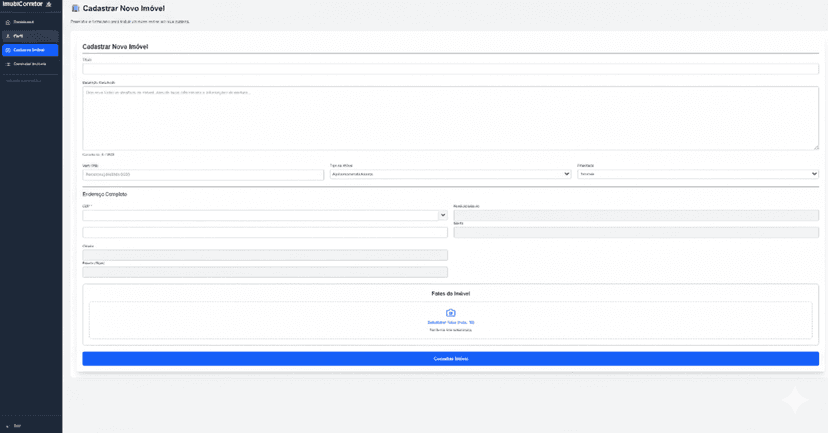Click the Dashboard home icon in sidebar

pos(8,21)
